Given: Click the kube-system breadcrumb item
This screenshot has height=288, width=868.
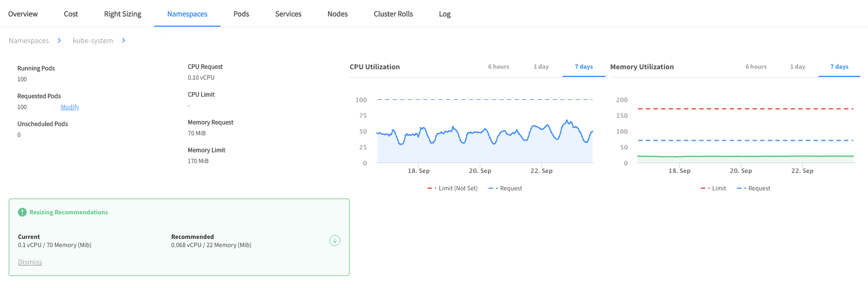Looking at the screenshot, I should pyautogui.click(x=93, y=40).
